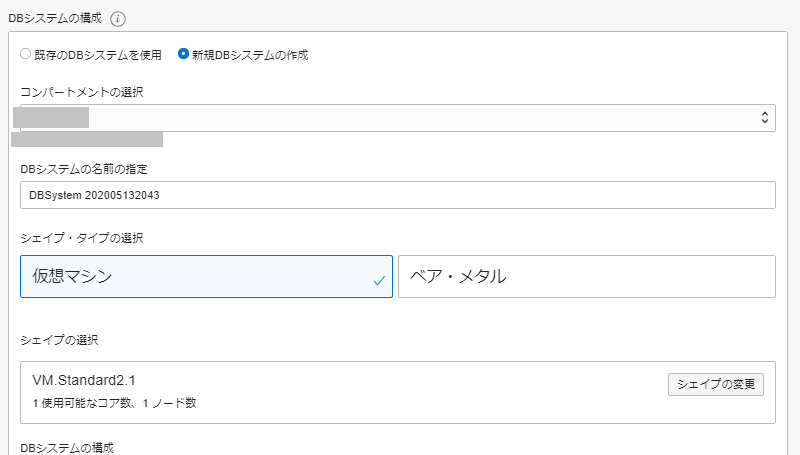Viewport: 800px width, 455px height.
Task: Select the 既存のDBシステムを使用 radio button
Action: click(26, 54)
